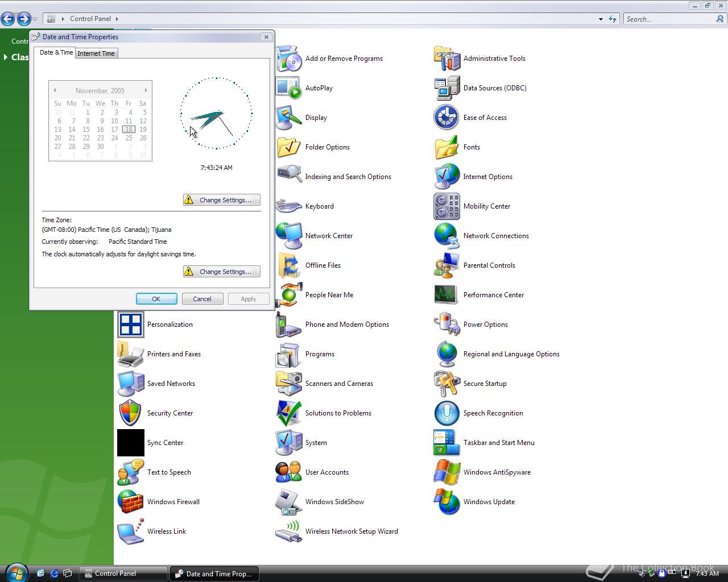
Task: Click the upper Change Settings button under the clock
Action: (221, 199)
